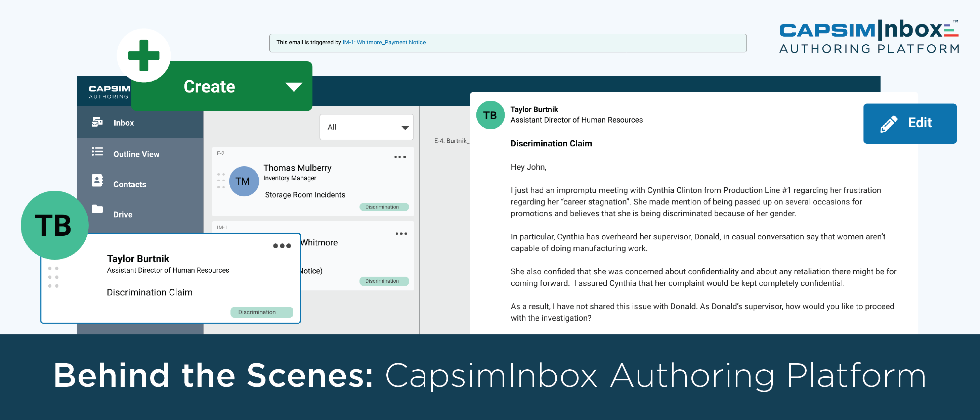Click the large TB avatar circle
Image resolution: width=980 pixels, height=420 pixels.
tap(54, 225)
